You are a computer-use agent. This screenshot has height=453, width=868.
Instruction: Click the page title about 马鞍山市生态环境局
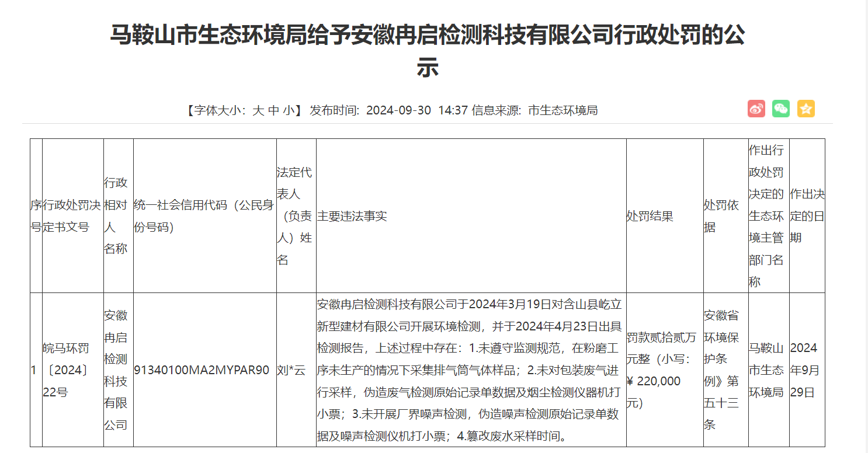[428, 51]
